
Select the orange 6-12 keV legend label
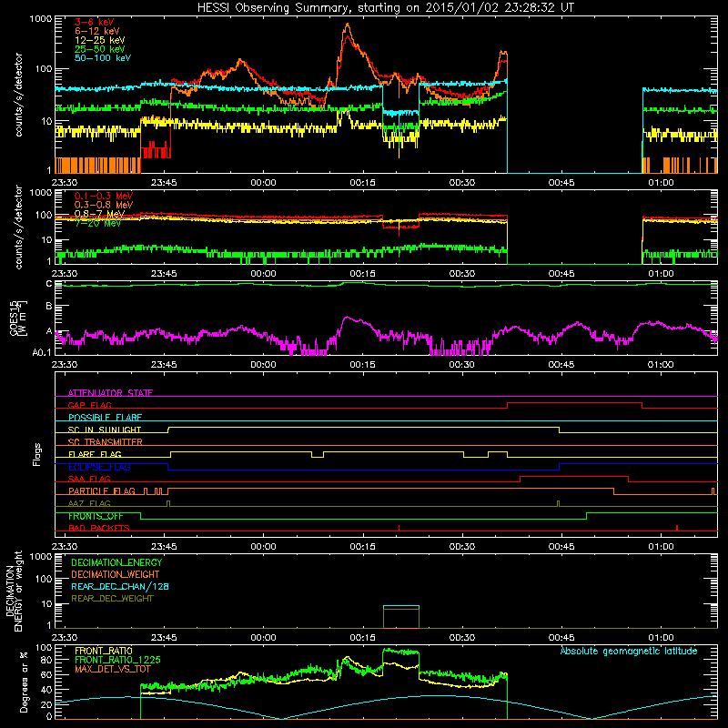tap(97, 31)
